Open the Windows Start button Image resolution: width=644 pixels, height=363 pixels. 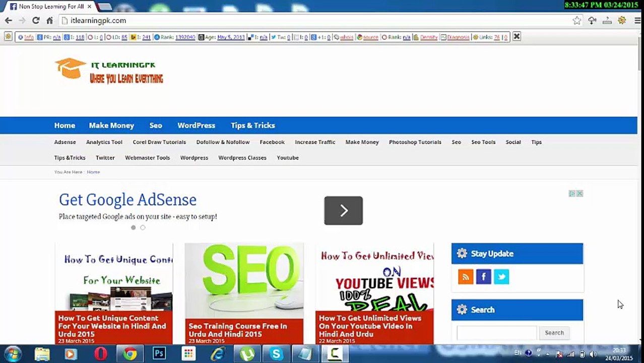[14, 354]
